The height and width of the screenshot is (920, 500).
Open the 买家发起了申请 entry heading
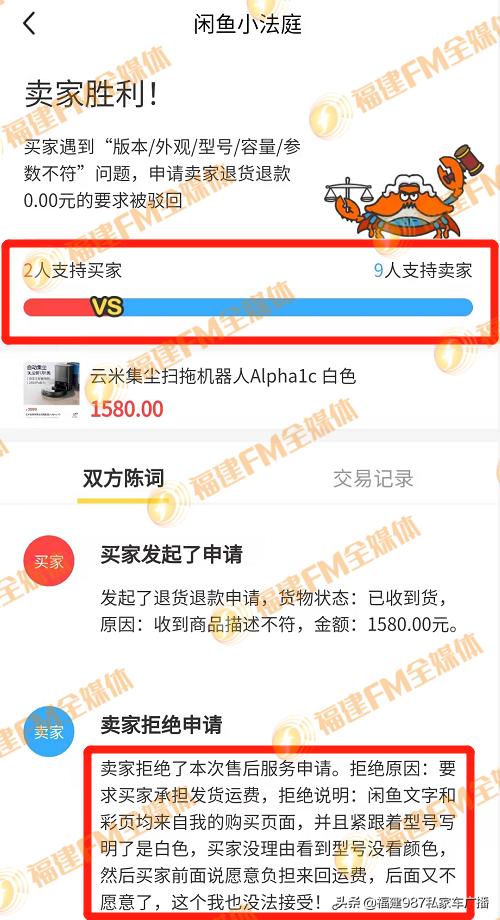click(171, 554)
